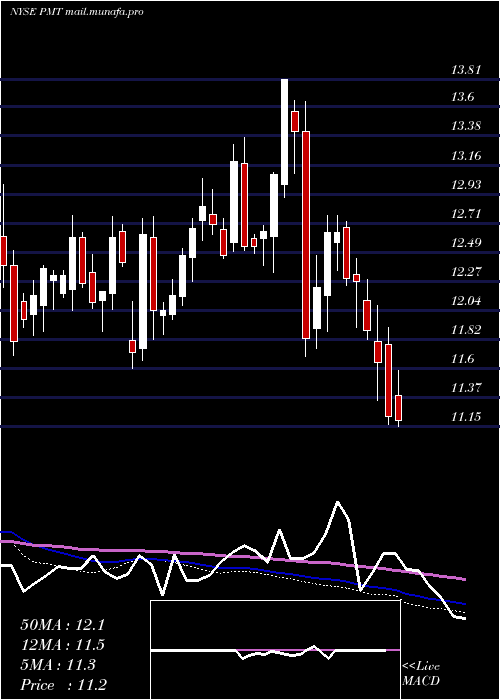Click the 11.6 price axis label
Screen dimensions: 500x700
click(462, 359)
